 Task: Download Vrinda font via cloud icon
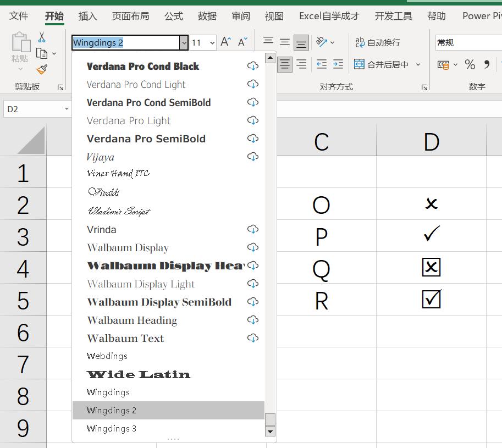pyautogui.click(x=252, y=229)
